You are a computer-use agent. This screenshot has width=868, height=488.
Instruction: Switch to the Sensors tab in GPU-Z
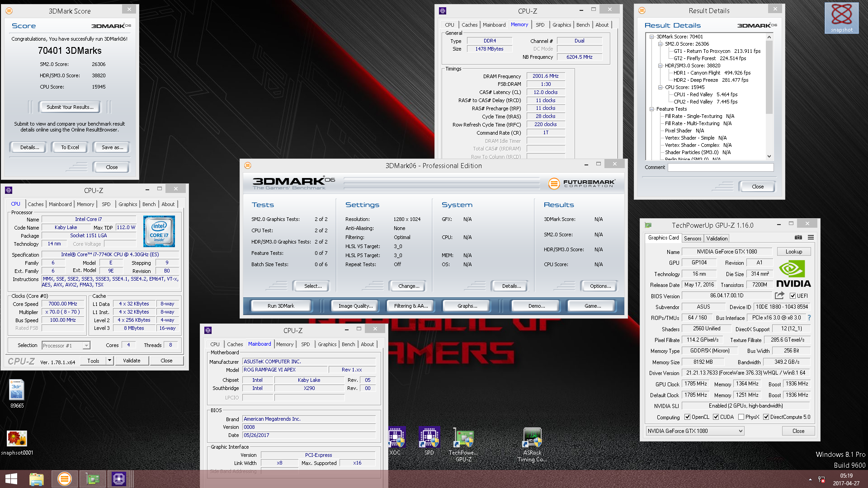click(x=693, y=239)
